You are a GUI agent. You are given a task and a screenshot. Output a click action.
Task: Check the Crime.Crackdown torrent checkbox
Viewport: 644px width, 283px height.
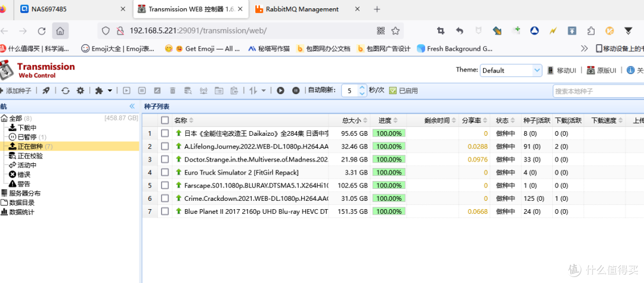(x=165, y=198)
